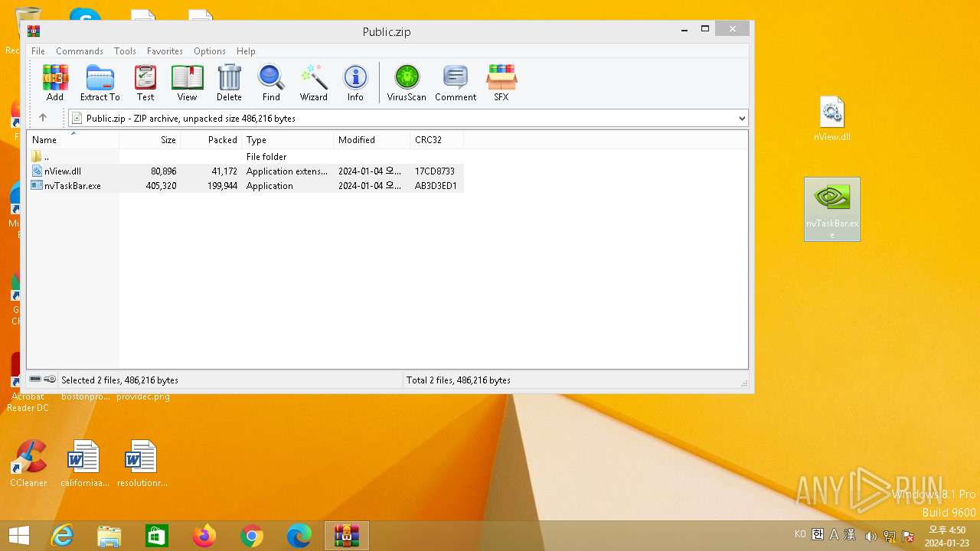Open the Help menu

point(246,51)
